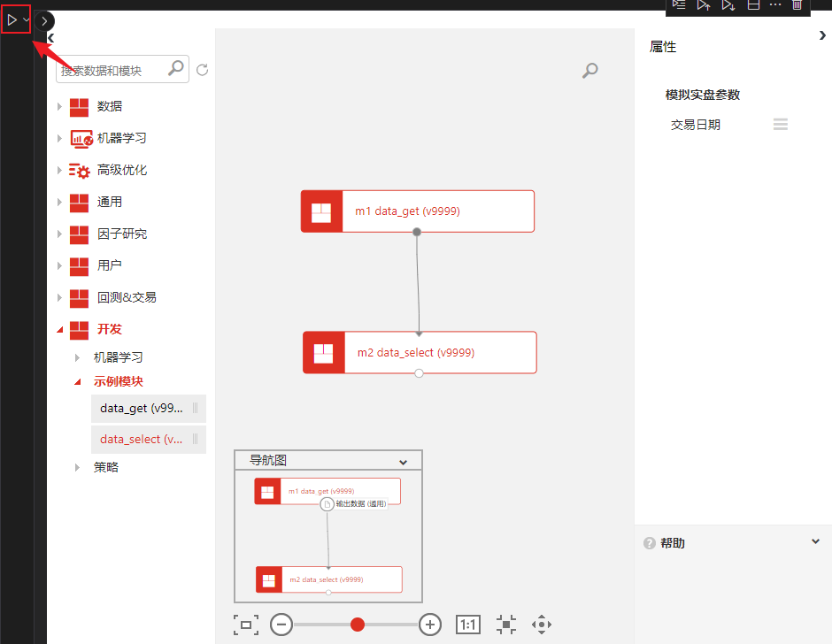This screenshot has height=644, width=832.
Task: Delete the cell with the trash icon
Action: point(797,4)
